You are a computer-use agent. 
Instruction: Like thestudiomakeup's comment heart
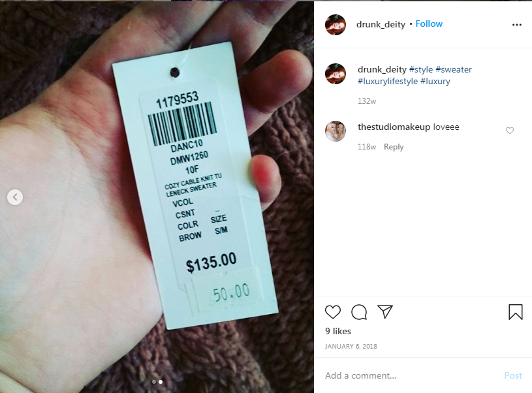[510, 131]
